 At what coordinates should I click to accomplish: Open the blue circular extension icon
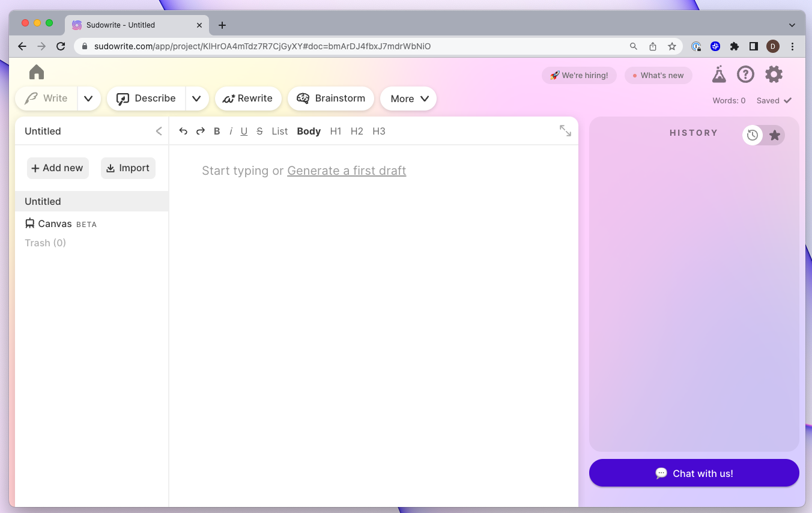715,46
